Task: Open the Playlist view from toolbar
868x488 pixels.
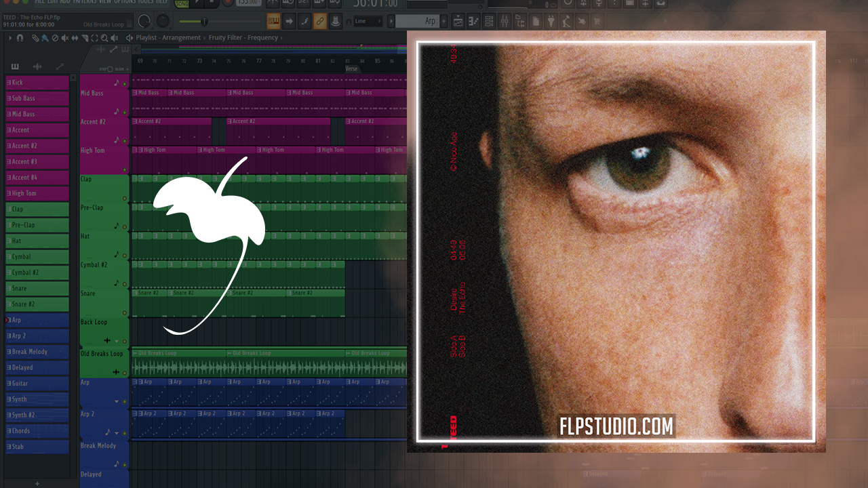Action: click(x=458, y=22)
